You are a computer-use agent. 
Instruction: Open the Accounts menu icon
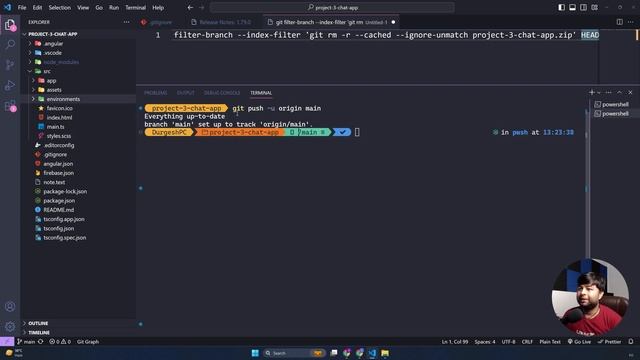[x=10, y=307]
